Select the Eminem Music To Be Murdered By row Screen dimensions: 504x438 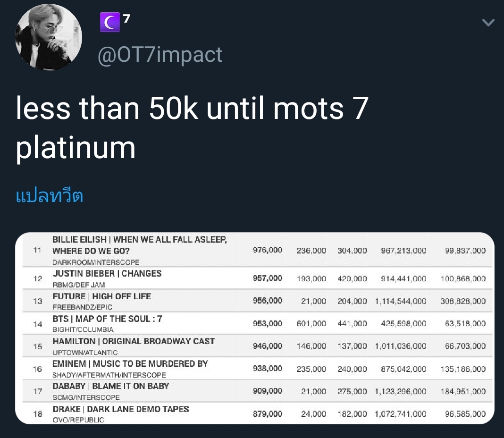257,368
